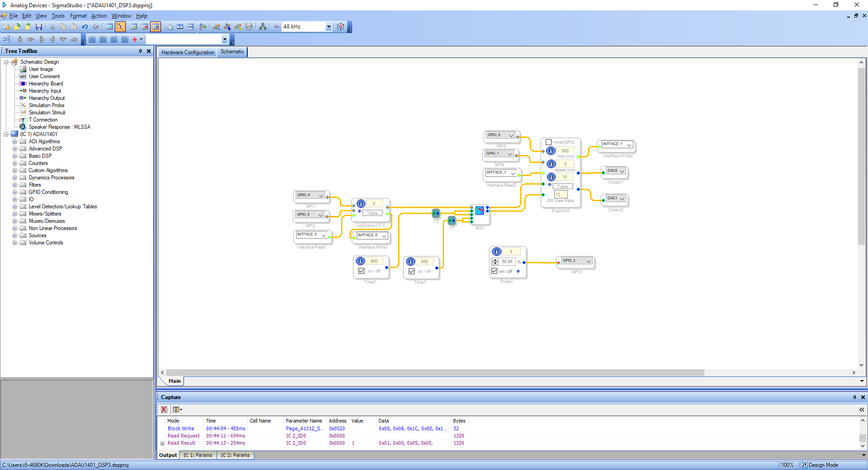Click the MX1 multiplexer switch icon
This screenshot has width=868, height=470.
(480, 210)
